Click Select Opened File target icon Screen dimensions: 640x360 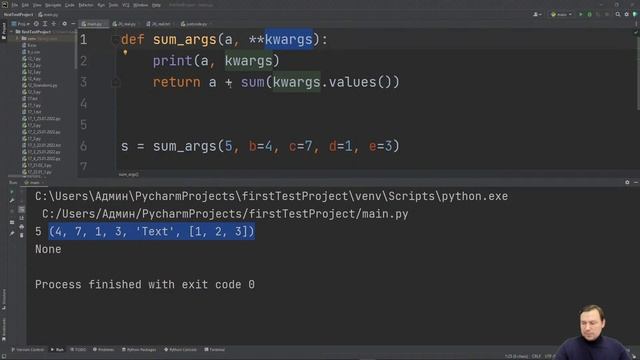pos(36,24)
